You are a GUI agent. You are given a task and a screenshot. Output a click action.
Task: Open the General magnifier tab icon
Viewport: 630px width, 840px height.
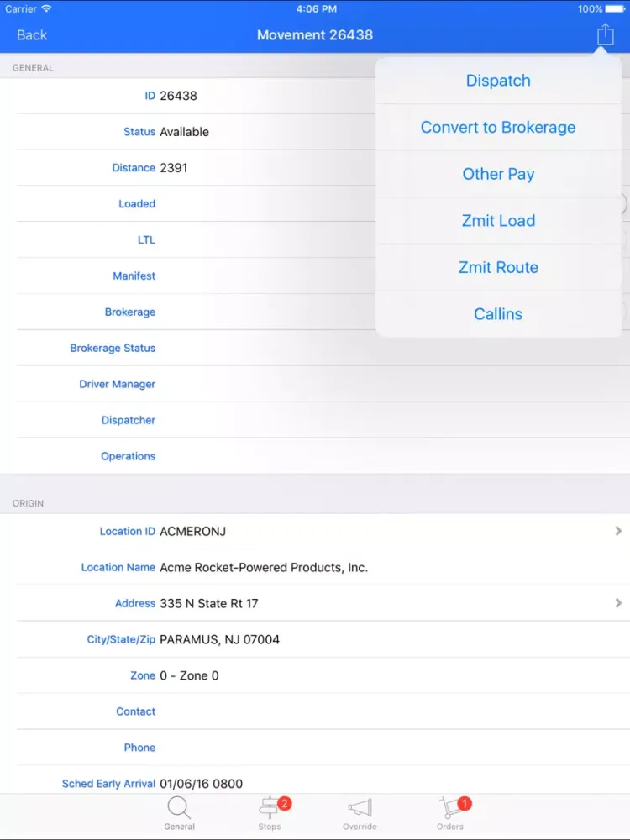point(179,808)
